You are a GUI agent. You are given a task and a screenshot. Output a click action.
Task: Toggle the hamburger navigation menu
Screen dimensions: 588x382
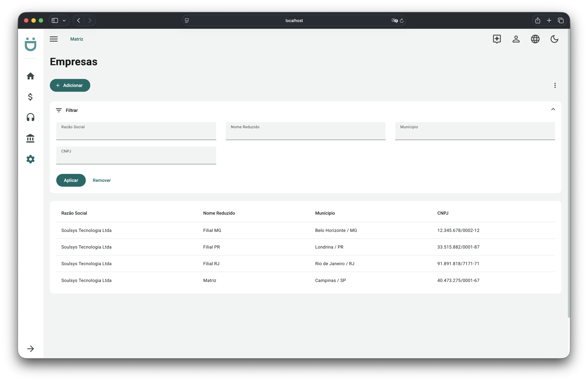point(54,39)
